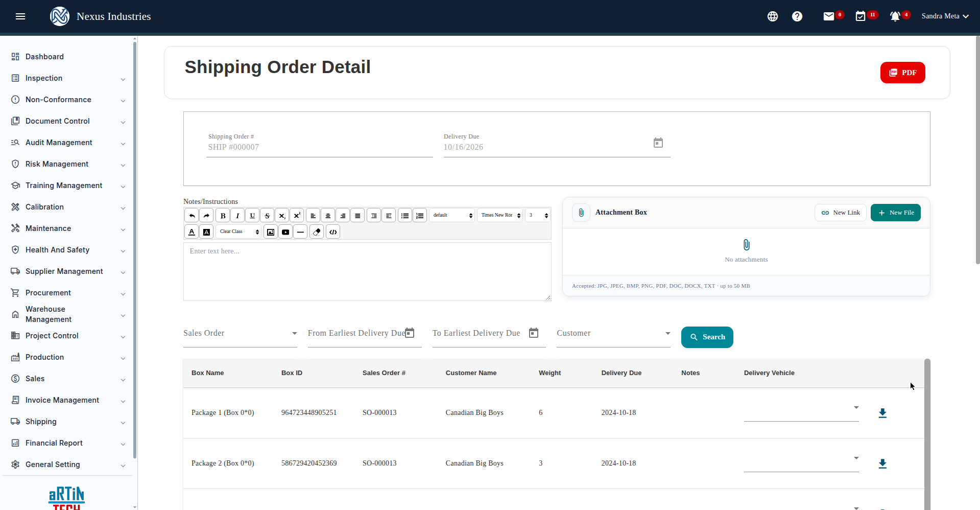Clear formatting with the eraser tool
Image resolution: width=980 pixels, height=510 pixels.
(x=317, y=232)
